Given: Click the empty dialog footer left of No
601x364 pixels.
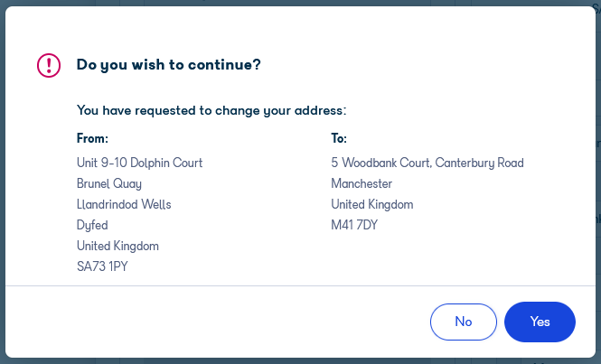Looking at the screenshot, I should click(215, 322).
